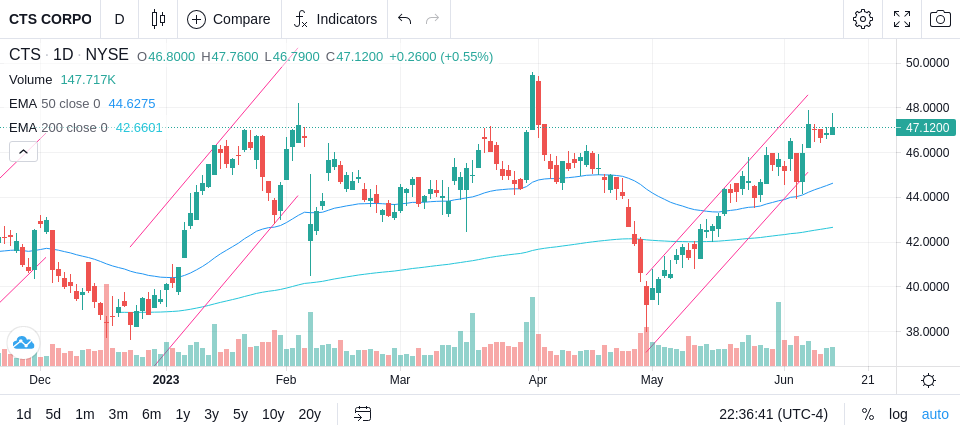Toggle auto scale mode
This screenshot has height=433, width=960.
coord(935,415)
